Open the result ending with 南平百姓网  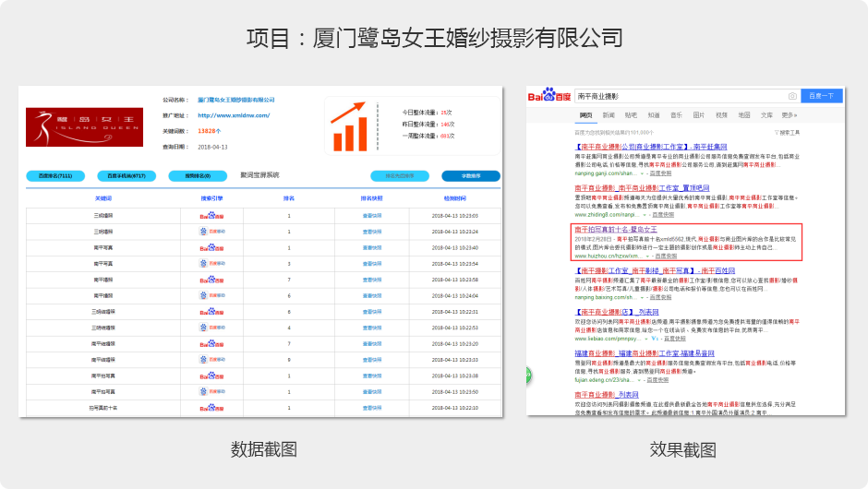(x=655, y=270)
